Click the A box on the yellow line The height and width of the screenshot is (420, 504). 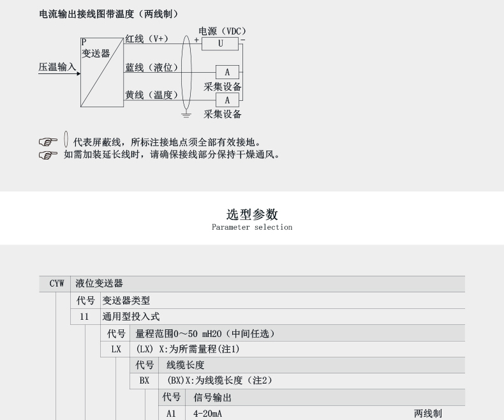[x=226, y=100]
